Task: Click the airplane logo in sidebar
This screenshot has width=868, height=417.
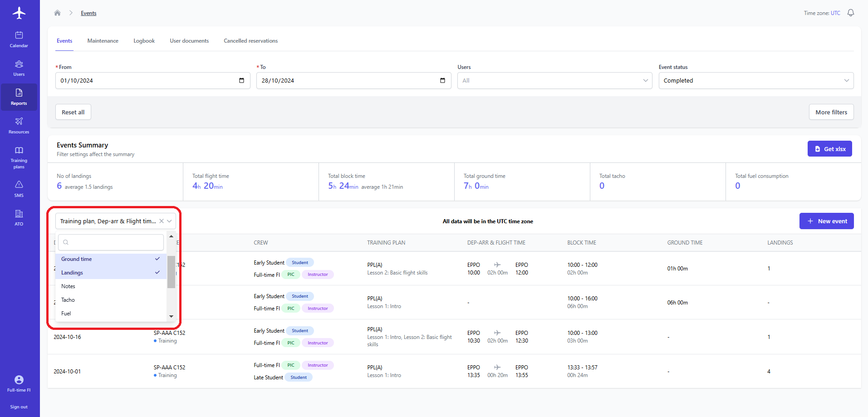Action: pyautogui.click(x=19, y=13)
